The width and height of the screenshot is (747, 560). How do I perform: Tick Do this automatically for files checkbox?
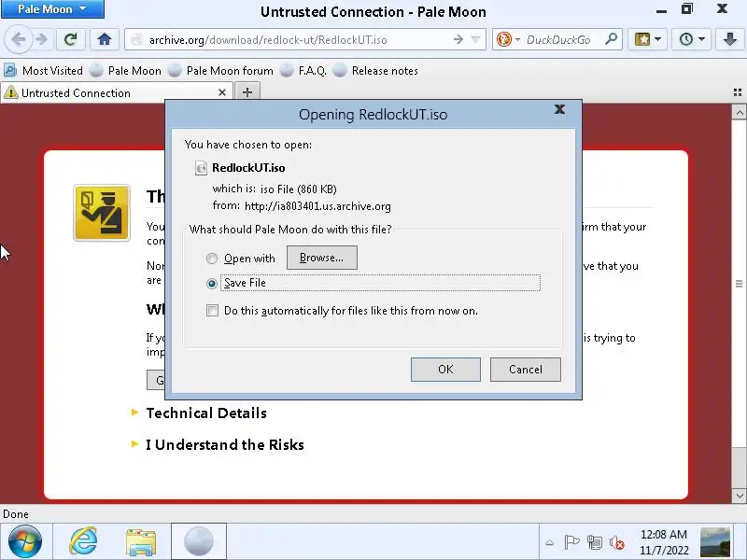point(213,311)
